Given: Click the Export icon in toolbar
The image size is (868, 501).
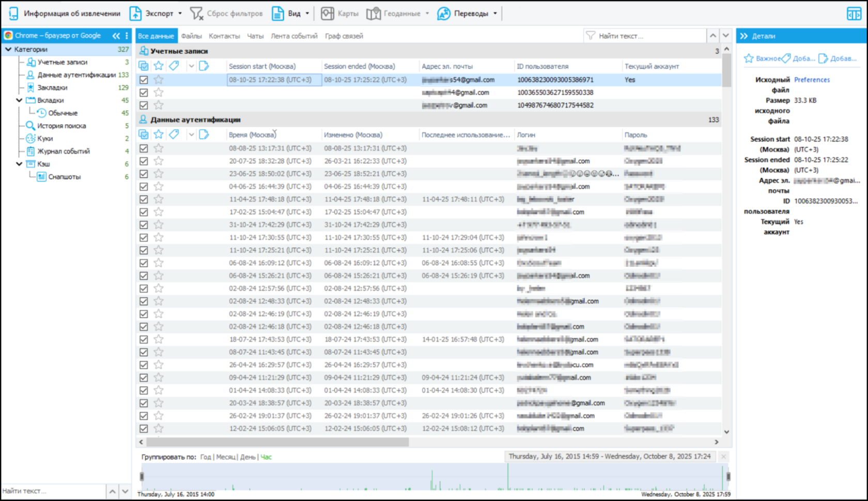Looking at the screenshot, I should click(135, 13).
